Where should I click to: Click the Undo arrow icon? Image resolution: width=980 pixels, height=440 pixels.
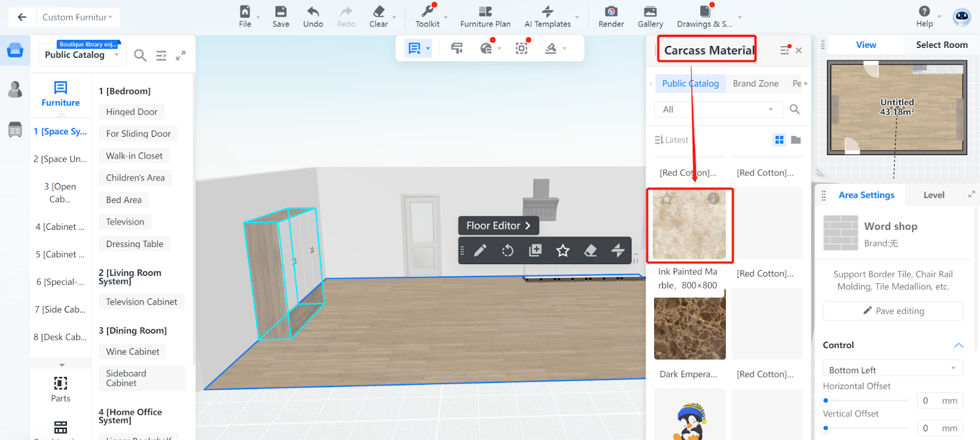313,12
